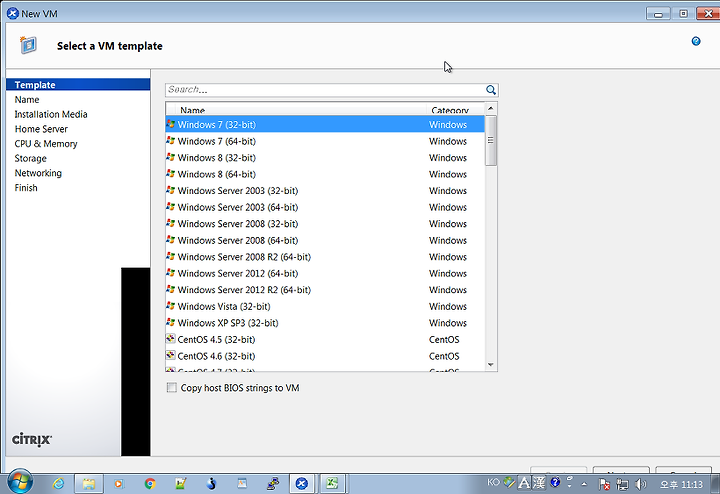Go to the Networking wizard step

(38, 173)
